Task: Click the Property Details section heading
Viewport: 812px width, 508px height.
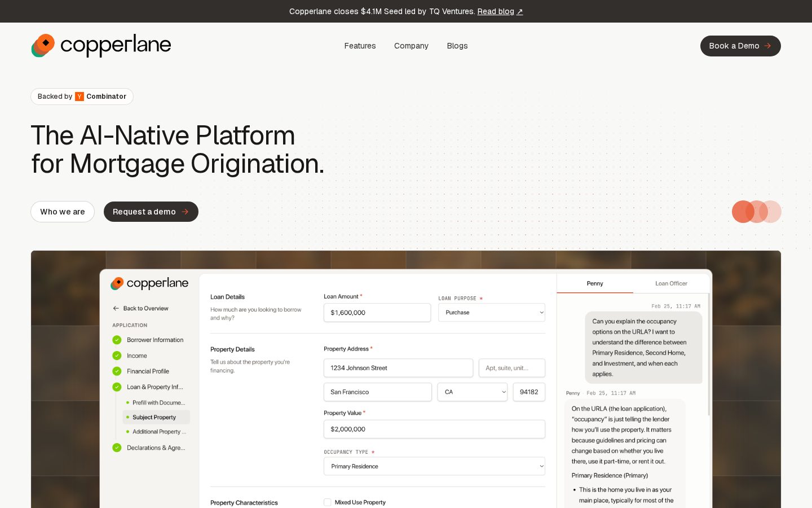Action: pyautogui.click(x=232, y=349)
